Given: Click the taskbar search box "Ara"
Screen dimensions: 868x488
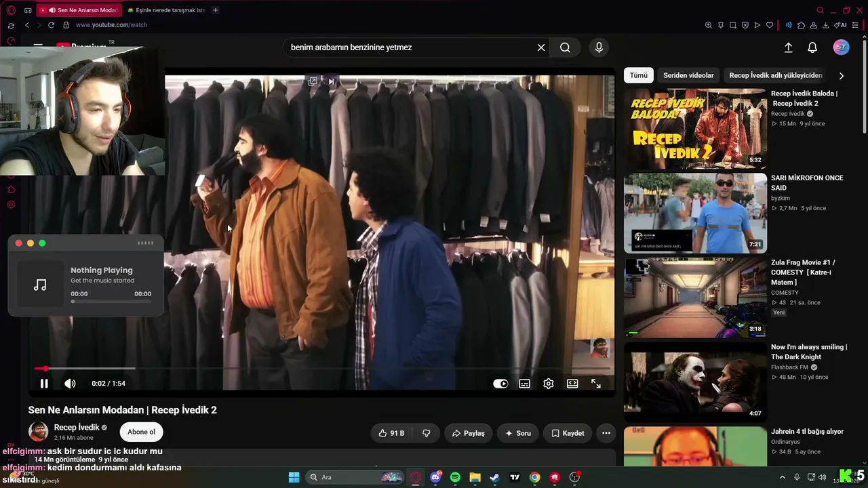Looking at the screenshot, I should coord(355,477).
